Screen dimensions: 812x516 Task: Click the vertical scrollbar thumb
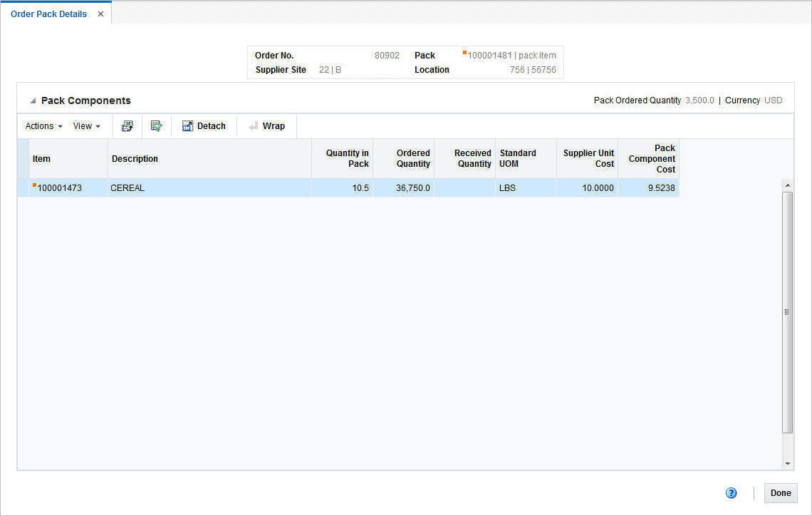[788, 312]
